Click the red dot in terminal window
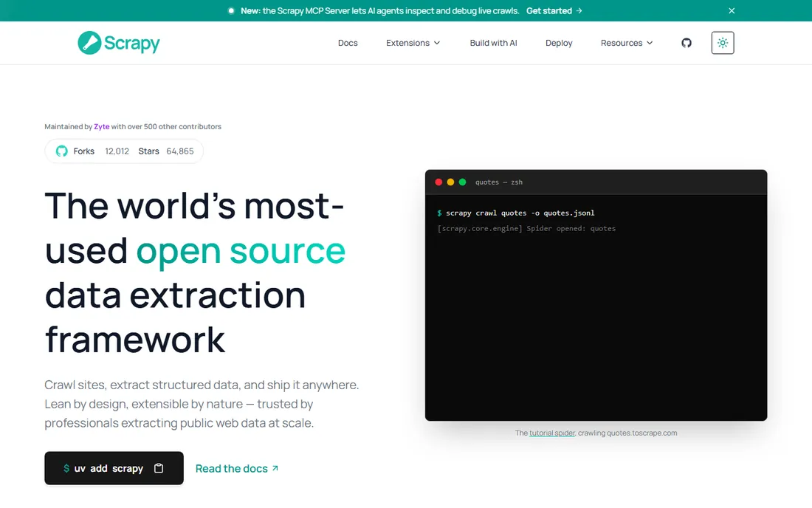 (x=438, y=182)
